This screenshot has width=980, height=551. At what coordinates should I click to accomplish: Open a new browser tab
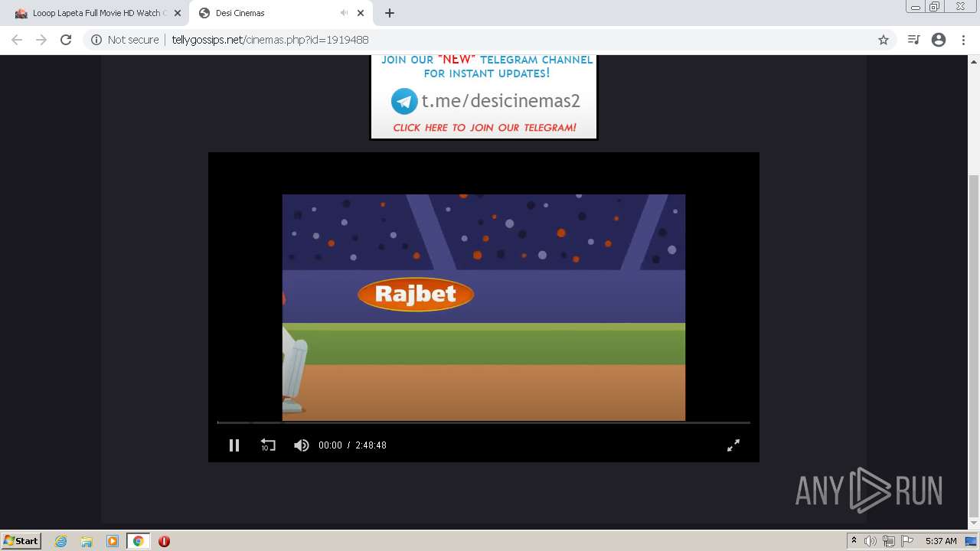point(390,13)
